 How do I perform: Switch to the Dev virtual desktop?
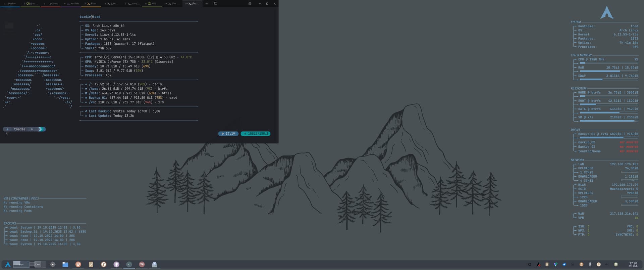click(x=38, y=265)
